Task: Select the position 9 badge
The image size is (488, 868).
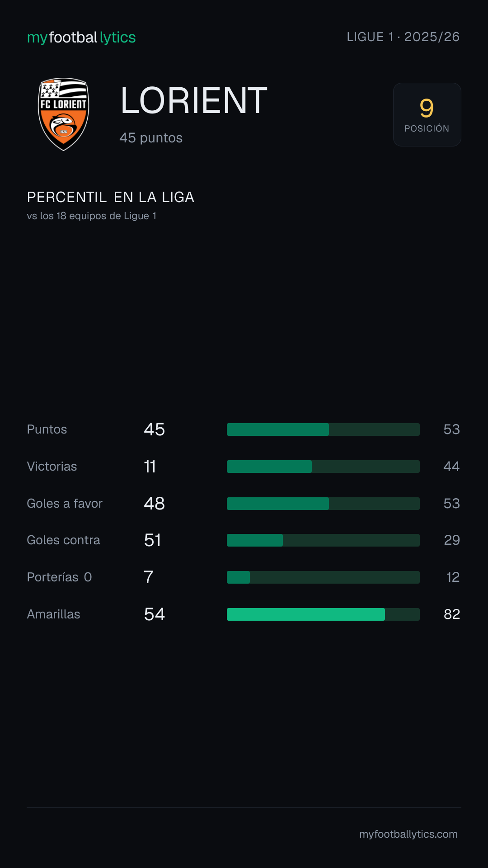Action: coord(427,114)
